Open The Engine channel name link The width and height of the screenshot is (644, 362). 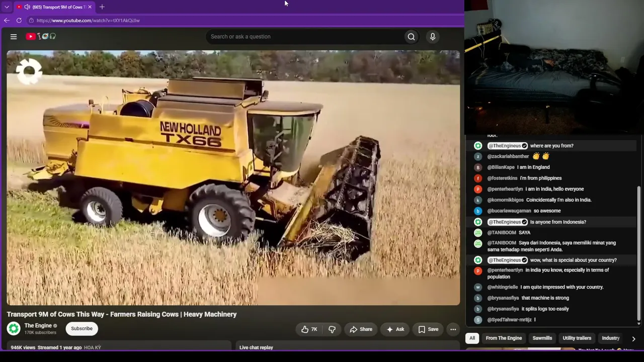[38, 326]
